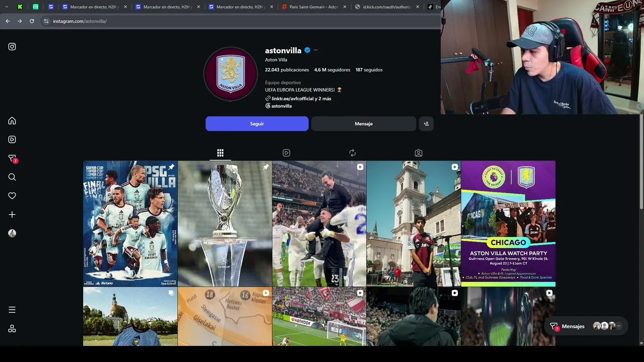Open the reel showing a man from behind
Image resolution: width=644 pixels, height=362 pixels.
pos(414,317)
